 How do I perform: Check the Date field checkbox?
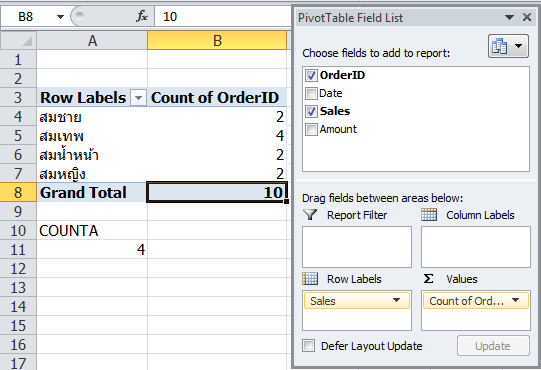pyautogui.click(x=311, y=93)
